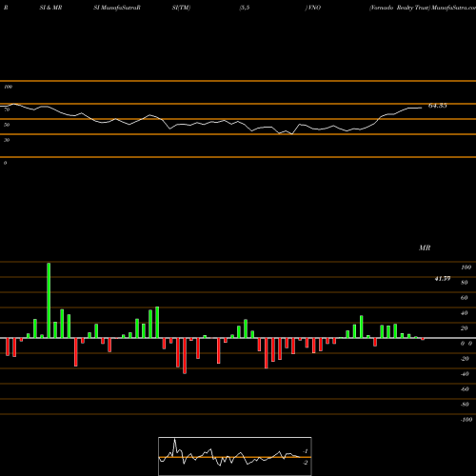Click the MR axis label -80
Screen dimensions: 476x476
tap(465, 405)
